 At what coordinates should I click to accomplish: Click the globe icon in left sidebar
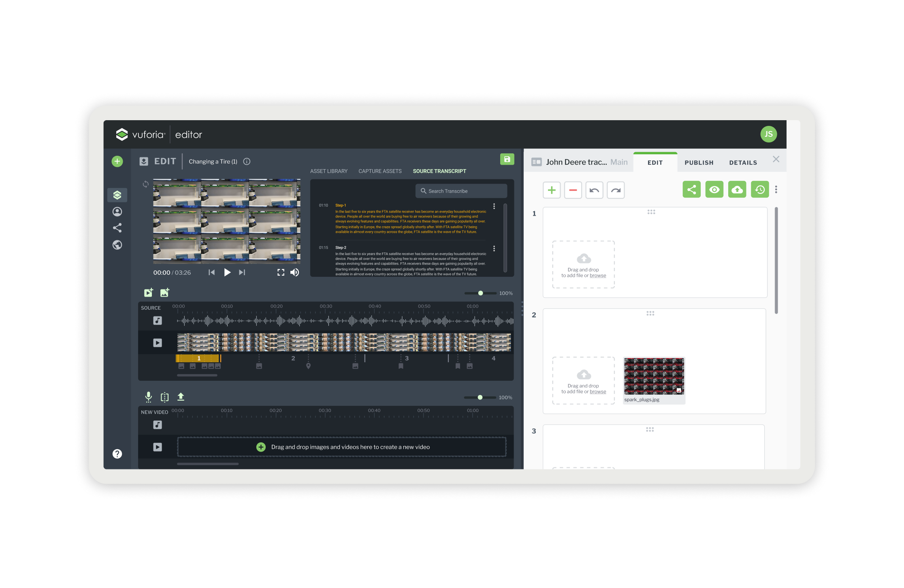pos(117,245)
